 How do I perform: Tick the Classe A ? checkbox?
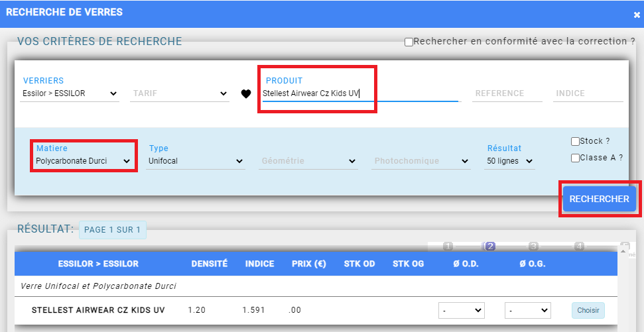coord(575,158)
